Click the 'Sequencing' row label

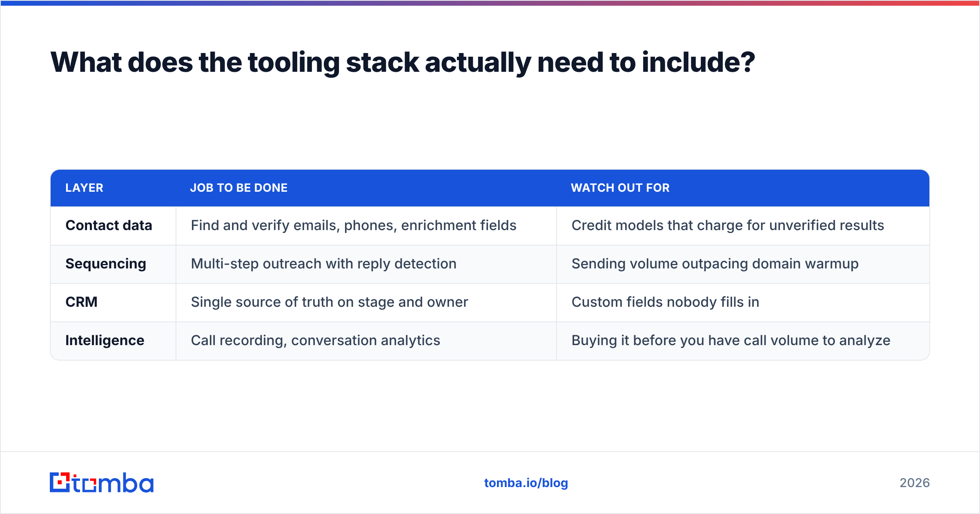106,264
